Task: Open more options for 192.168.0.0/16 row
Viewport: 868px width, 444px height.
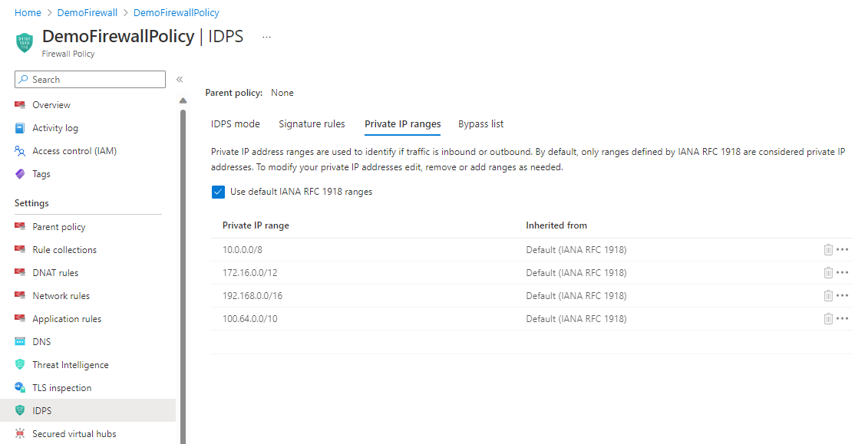Action: [x=843, y=295]
